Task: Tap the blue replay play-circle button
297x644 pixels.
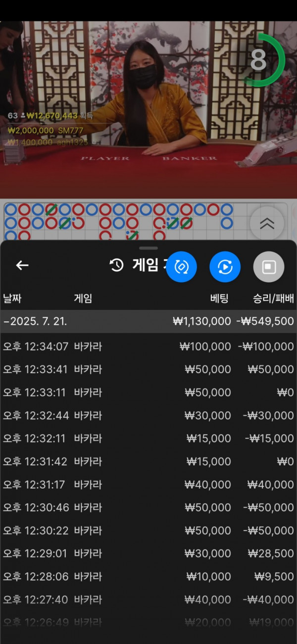Action: [225, 267]
